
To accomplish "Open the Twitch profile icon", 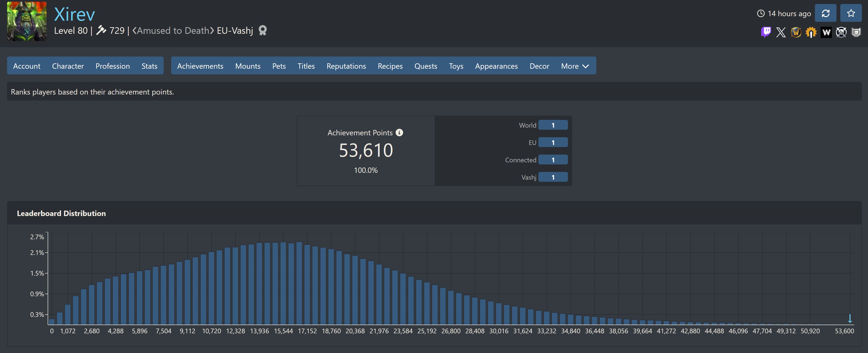I will [x=766, y=32].
